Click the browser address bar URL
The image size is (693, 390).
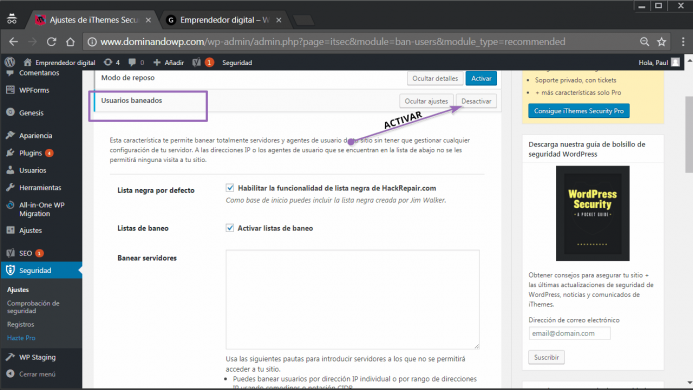[332, 42]
